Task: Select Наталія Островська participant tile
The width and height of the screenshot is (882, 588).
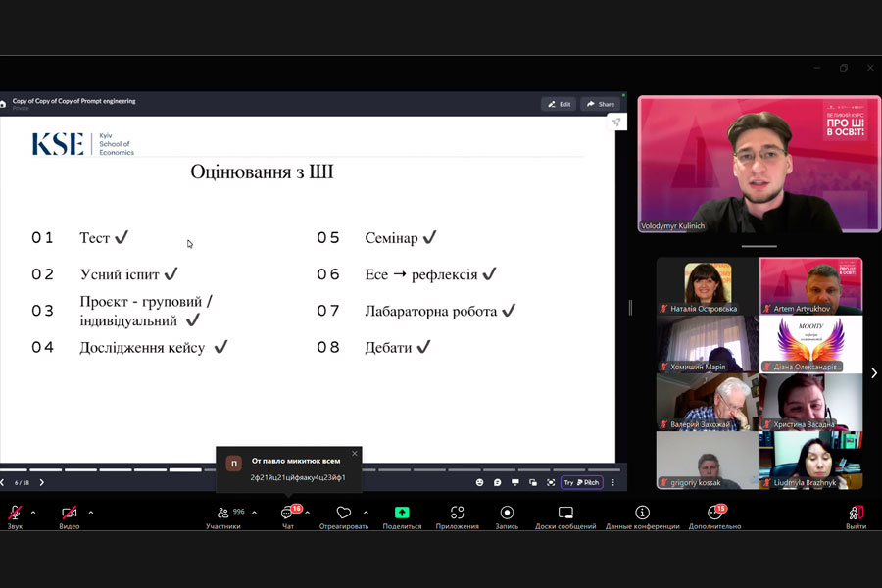Action: click(708, 286)
